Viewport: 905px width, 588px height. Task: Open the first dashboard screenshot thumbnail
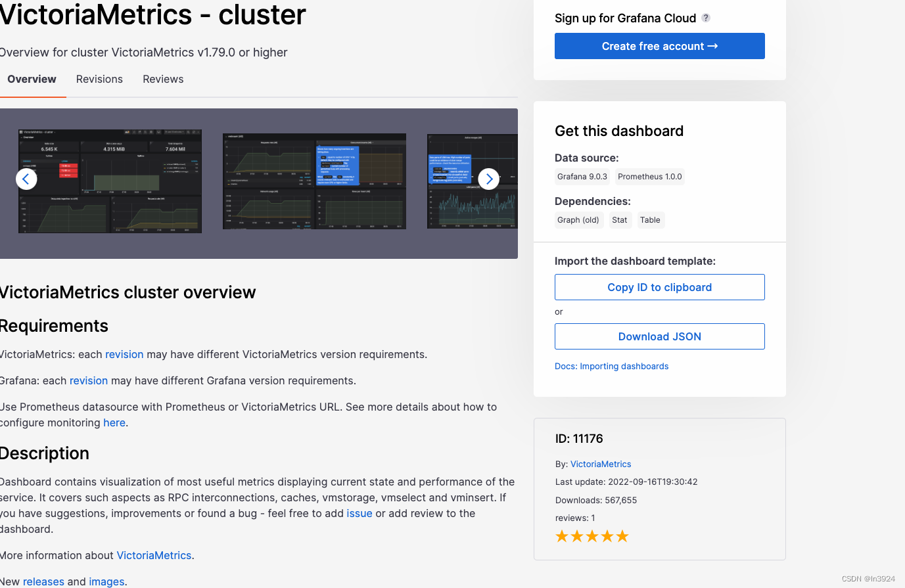pyautogui.click(x=110, y=181)
